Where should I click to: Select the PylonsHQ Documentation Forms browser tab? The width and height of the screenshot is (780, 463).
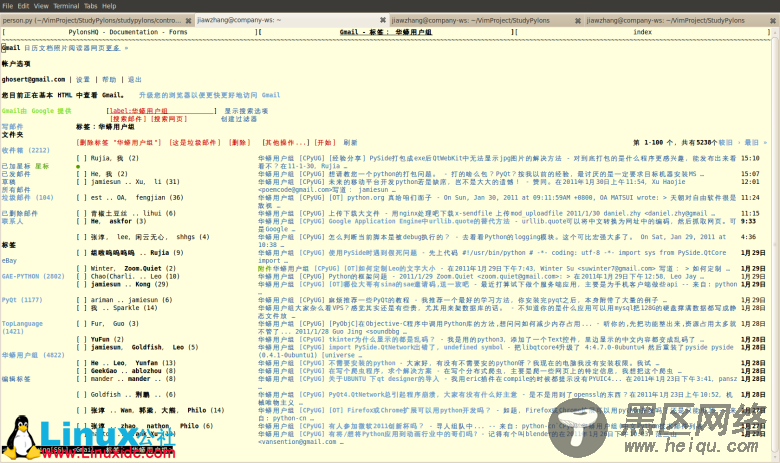[x=128, y=32]
